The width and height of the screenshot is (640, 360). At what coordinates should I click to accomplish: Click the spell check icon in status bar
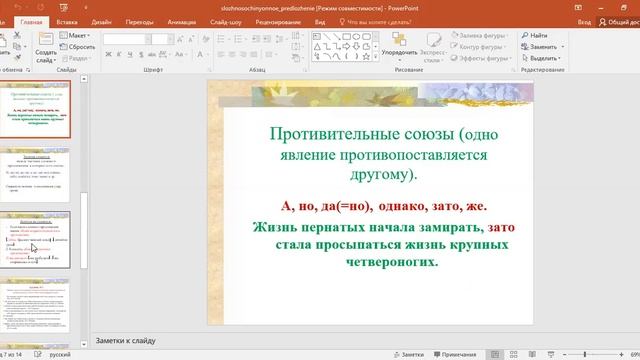[38, 354]
